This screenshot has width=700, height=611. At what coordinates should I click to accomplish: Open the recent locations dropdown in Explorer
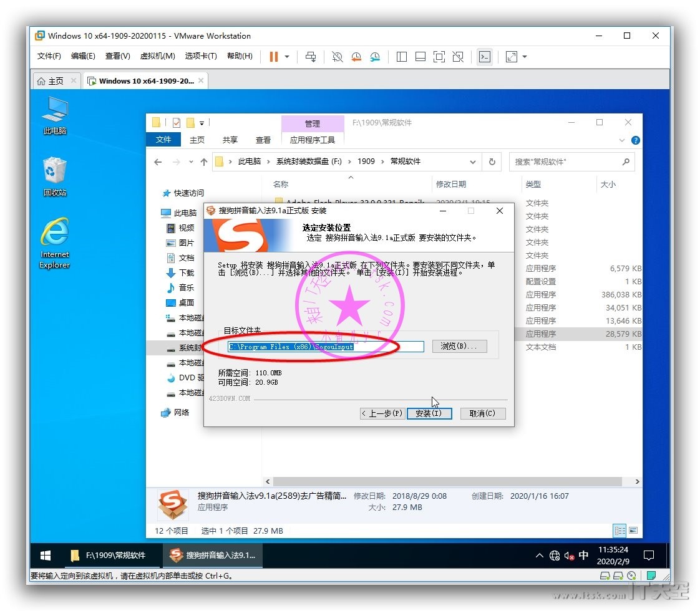tap(191, 162)
